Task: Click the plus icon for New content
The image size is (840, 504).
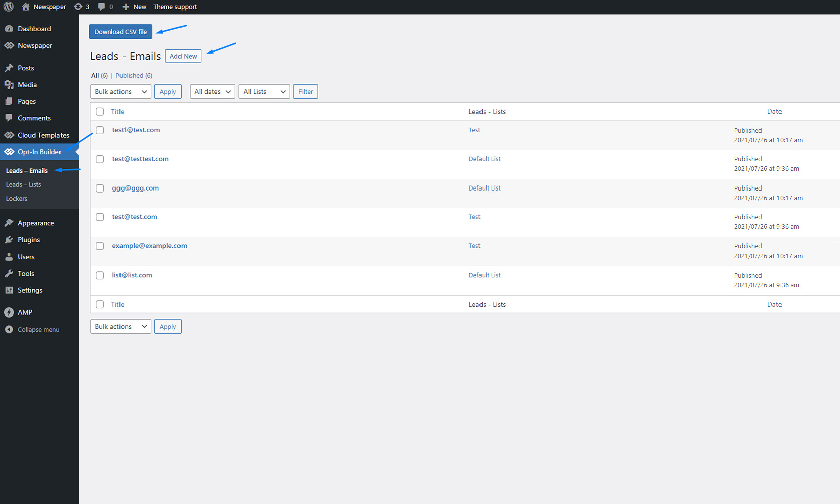Action: point(126,7)
